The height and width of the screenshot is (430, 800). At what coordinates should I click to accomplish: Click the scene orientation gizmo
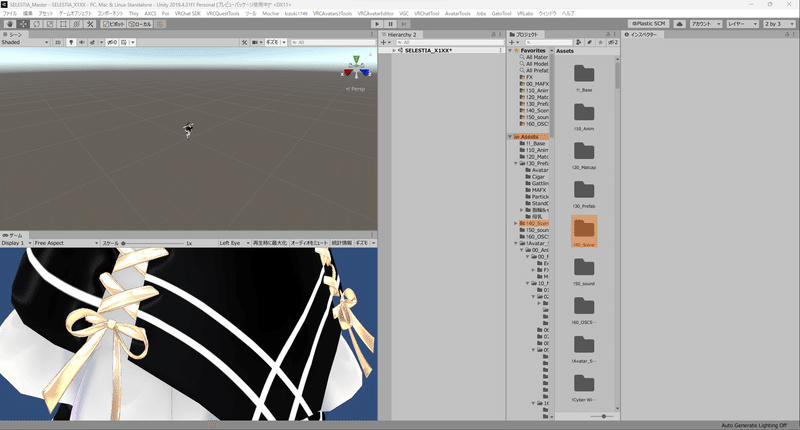click(356, 68)
